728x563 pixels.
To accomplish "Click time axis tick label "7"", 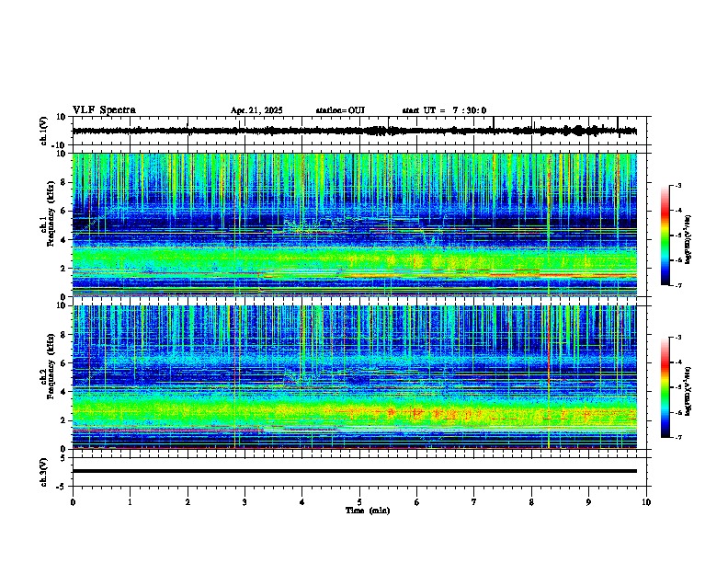I will pyautogui.click(x=474, y=502).
